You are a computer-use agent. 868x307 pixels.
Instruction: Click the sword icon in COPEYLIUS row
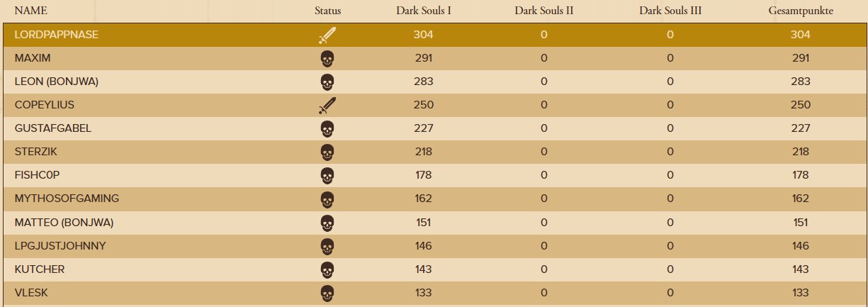tap(327, 105)
